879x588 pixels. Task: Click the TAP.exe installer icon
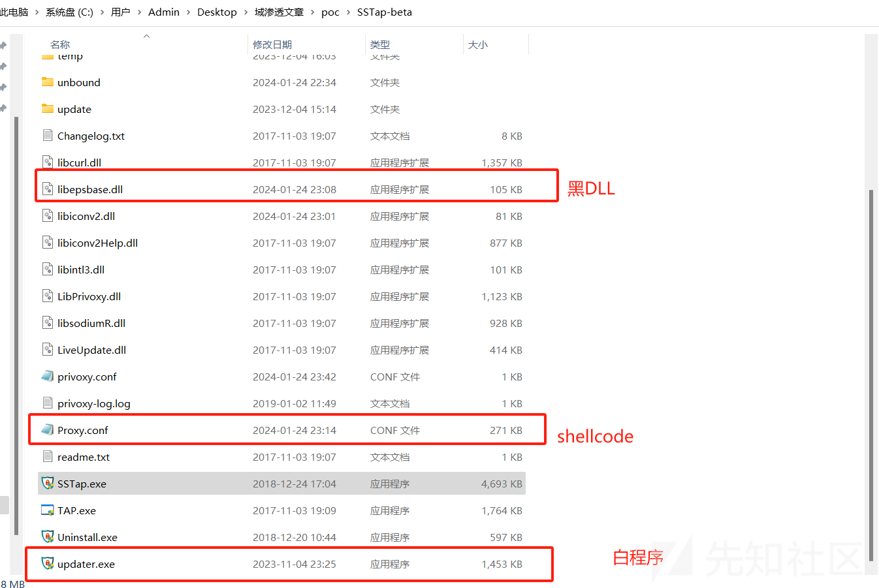pyautogui.click(x=47, y=510)
